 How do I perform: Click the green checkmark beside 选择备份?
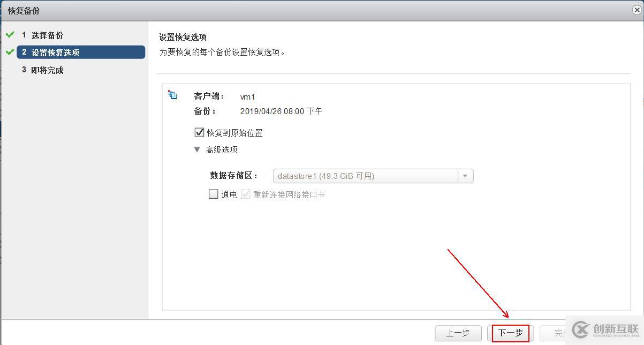(x=10, y=35)
